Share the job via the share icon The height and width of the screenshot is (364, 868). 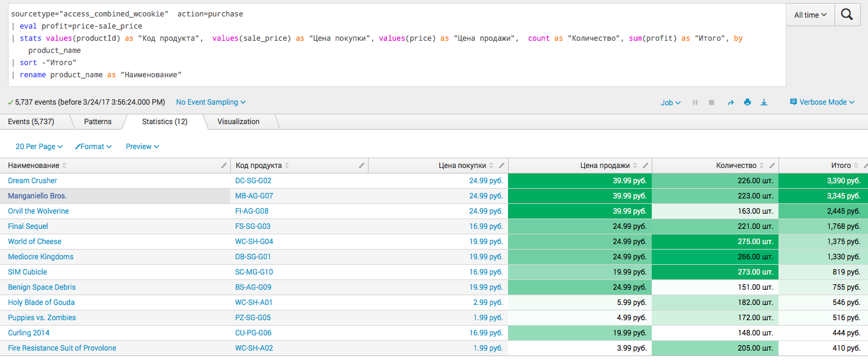(x=730, y=102)
